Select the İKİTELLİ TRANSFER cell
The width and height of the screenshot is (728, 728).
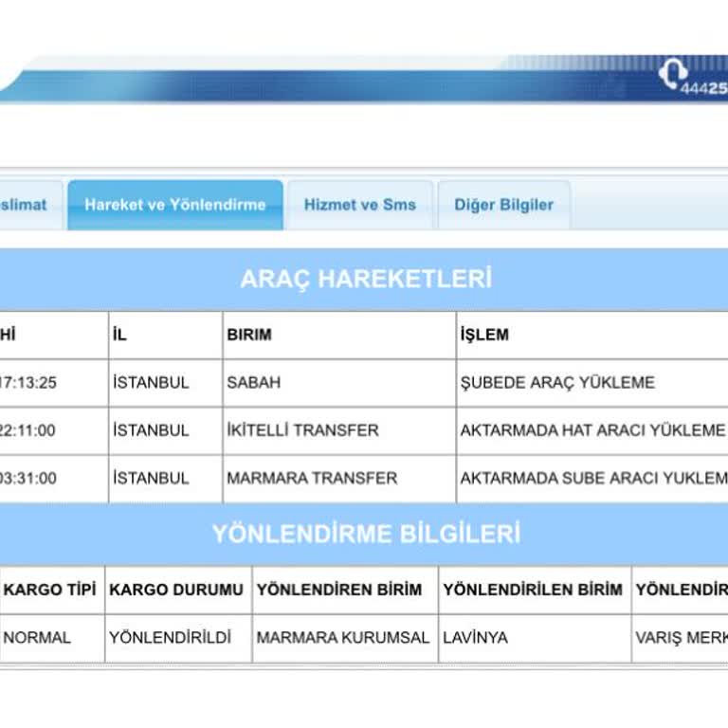point(339,430)
